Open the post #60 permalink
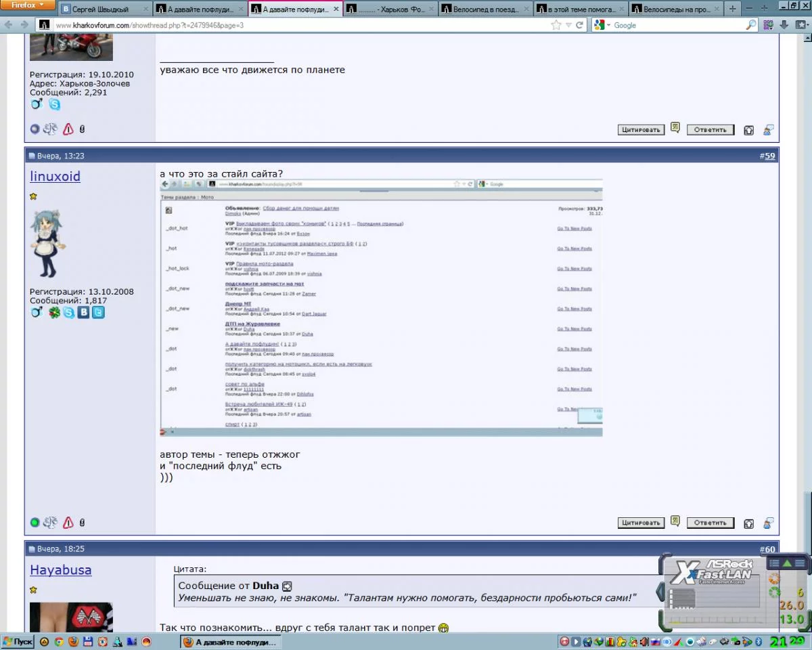The image size is (812, 650). click(x=770, y=549)
